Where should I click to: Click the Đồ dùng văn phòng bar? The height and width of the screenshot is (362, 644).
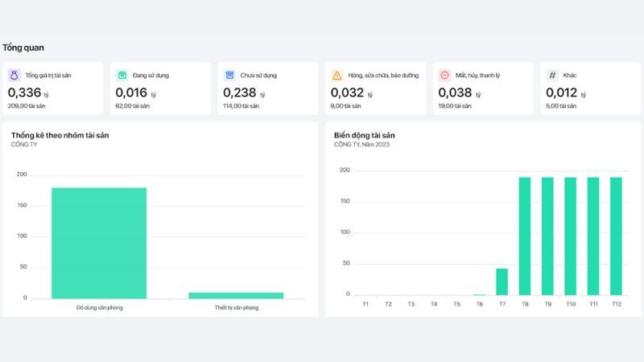(x=99, y=242)
